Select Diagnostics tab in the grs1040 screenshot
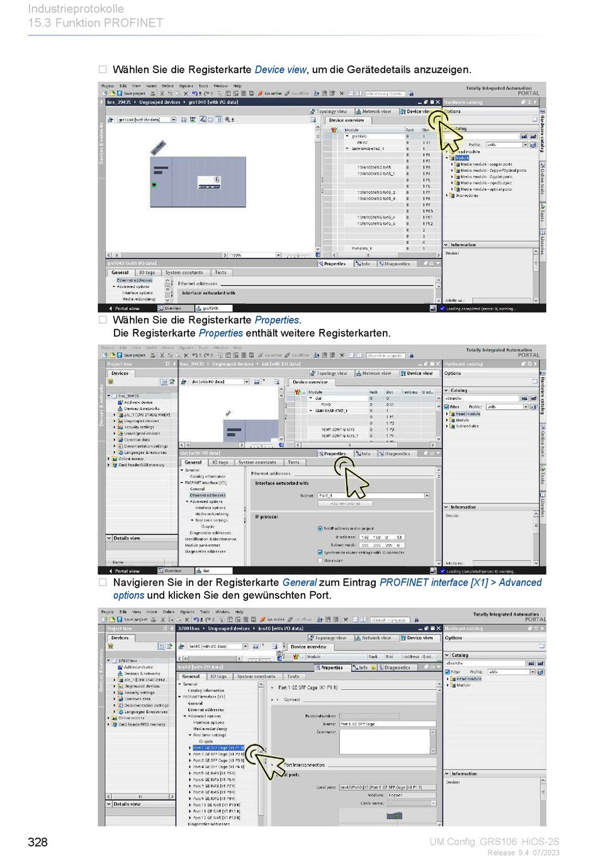Image resolution: width=598 pixels, height=868 pixels. [395, 264]
